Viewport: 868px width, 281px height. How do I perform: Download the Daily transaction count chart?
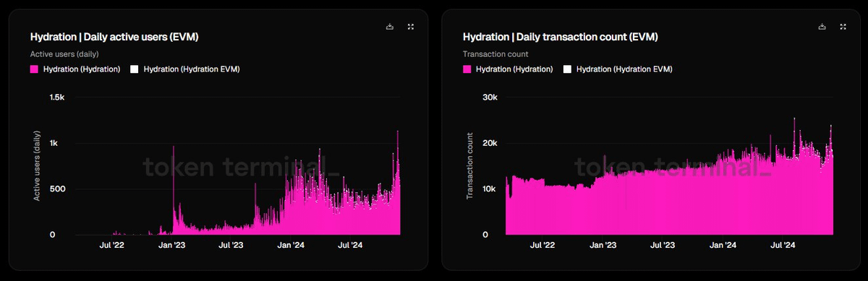pyautogui.click(x=822, y=27)
